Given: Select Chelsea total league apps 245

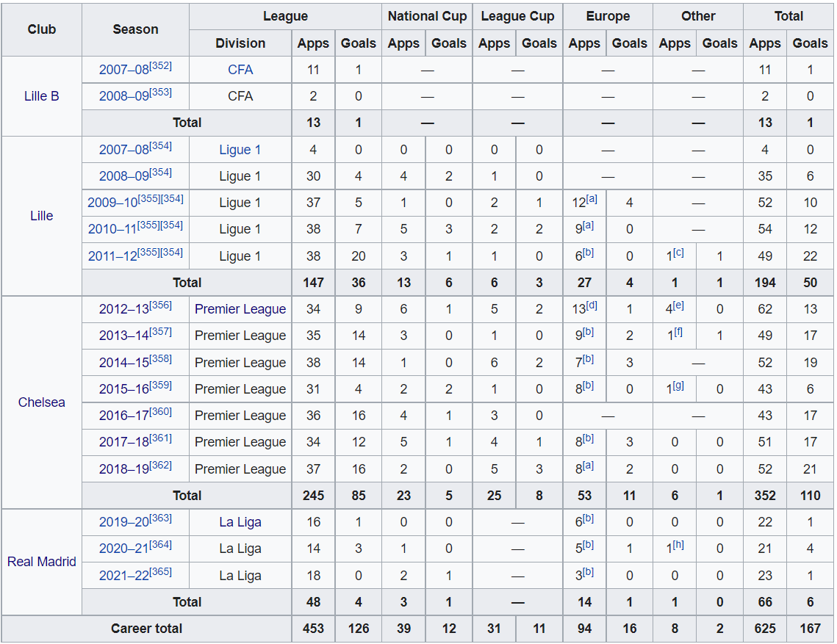Looking at the screenshot, I should (313, 496).
